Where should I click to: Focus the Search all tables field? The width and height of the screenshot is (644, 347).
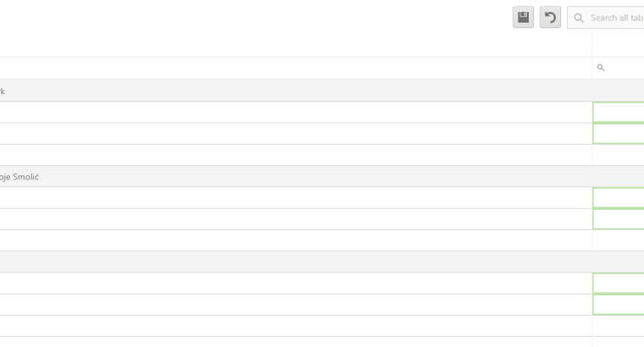click(x=606, y=18)
